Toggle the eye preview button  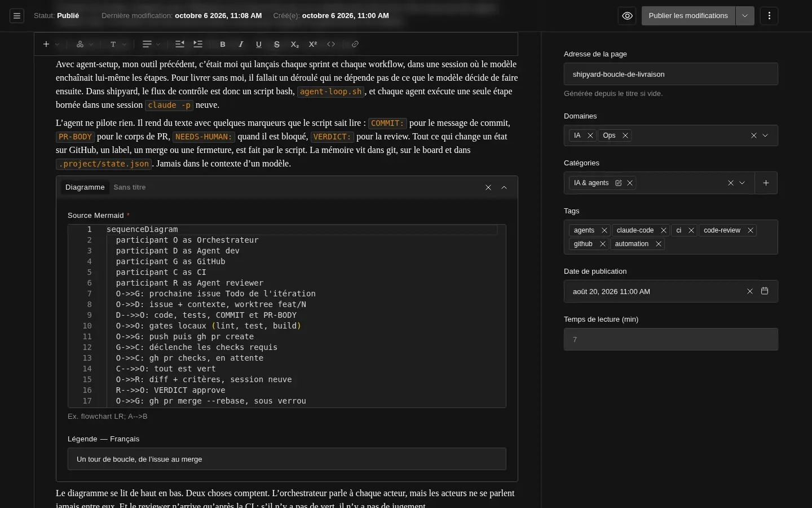pyautogui.click(x=628, y=16)
